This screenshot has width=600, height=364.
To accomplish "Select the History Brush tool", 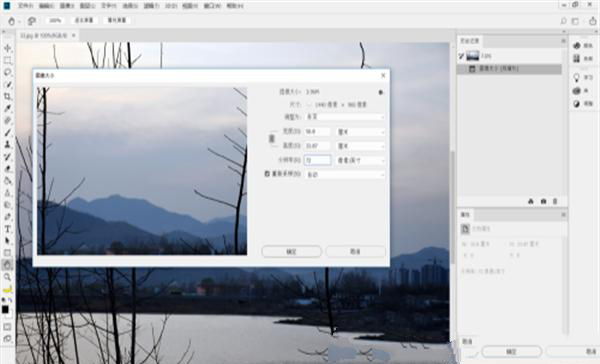I will coord(7,157).
